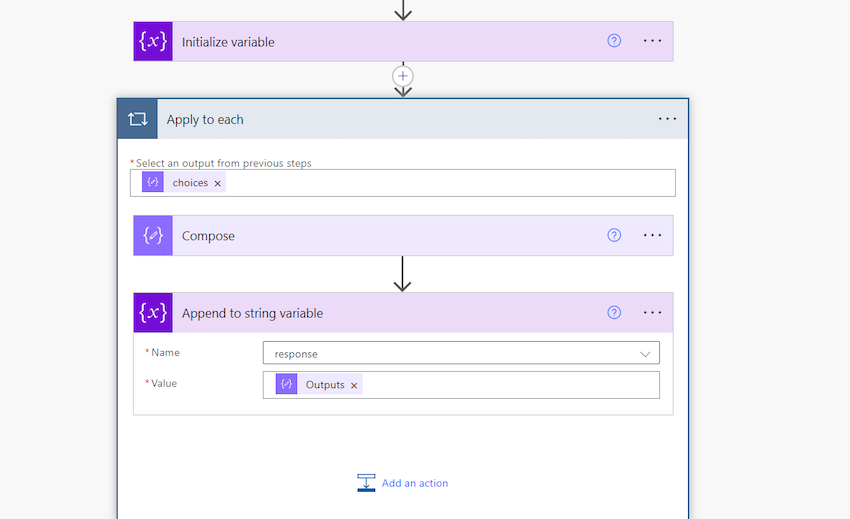This screenshot has width=850, height=519.
Task: Expand the Compose action card
Action: pyautogui.click(x=380, y=236)
